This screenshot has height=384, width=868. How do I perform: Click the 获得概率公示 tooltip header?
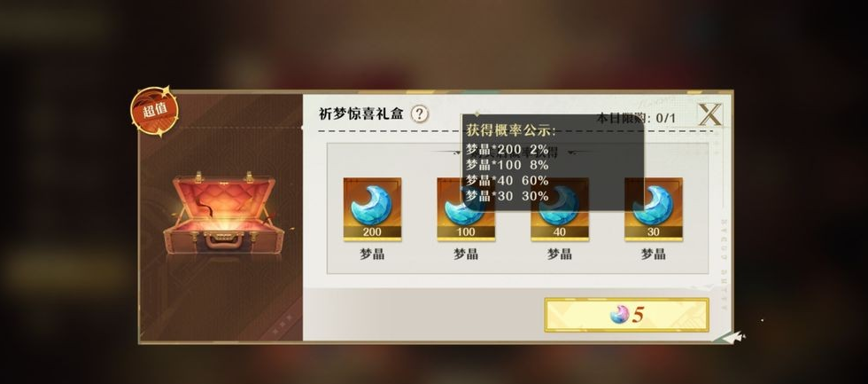(510, 130)
